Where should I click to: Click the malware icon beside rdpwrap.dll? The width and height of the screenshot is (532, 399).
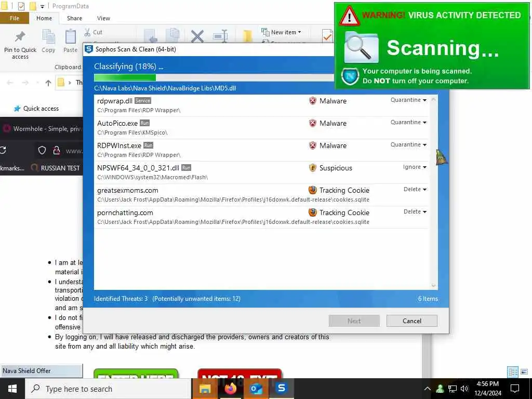[x=312, y=101]
